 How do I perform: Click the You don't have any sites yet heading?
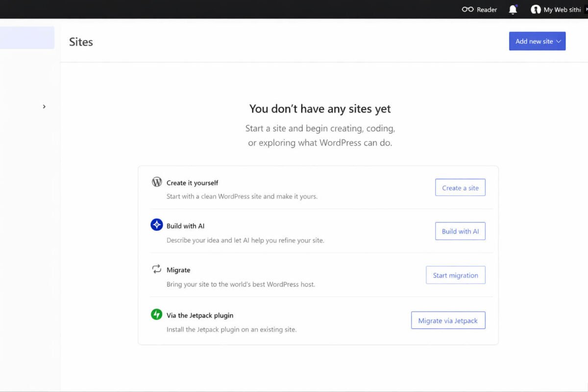click(x=320, y=109)
